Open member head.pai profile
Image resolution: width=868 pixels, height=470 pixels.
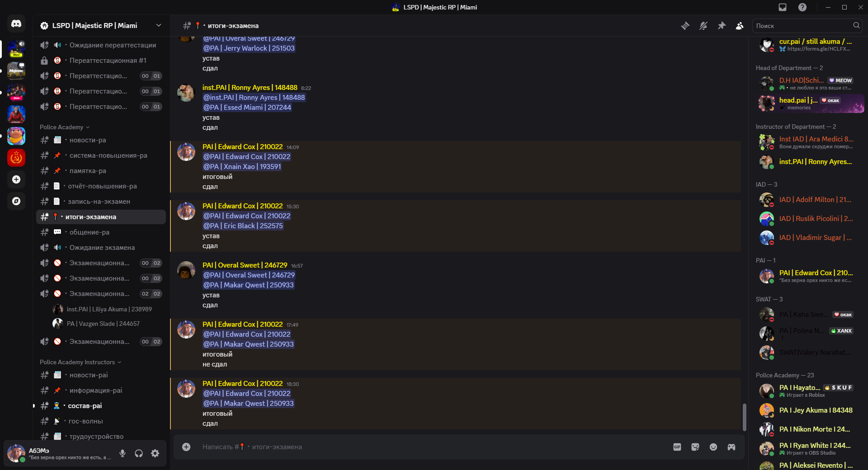pyautogui.click(x=811, y=103)
